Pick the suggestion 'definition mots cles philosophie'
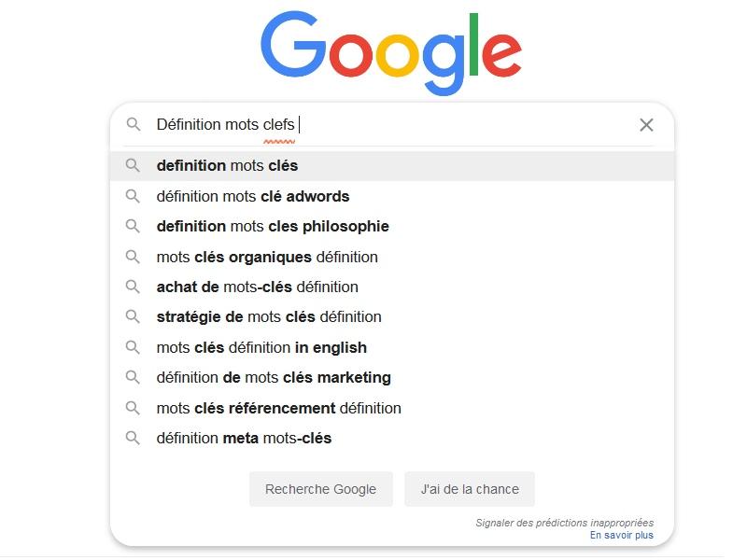This screenshot has width=747, height=560. tap(392, 226)
